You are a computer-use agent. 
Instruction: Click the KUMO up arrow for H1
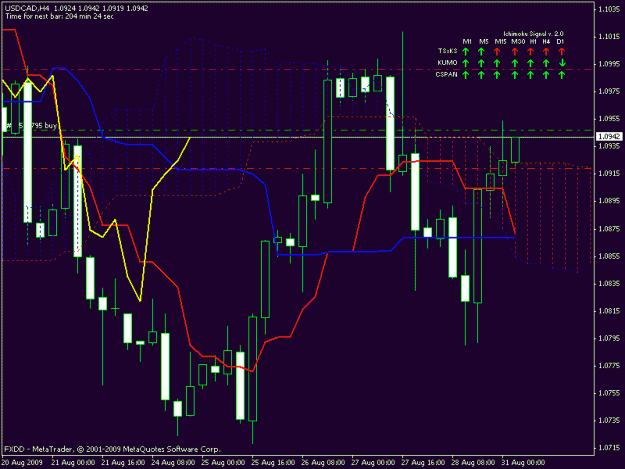pos(530,63)
